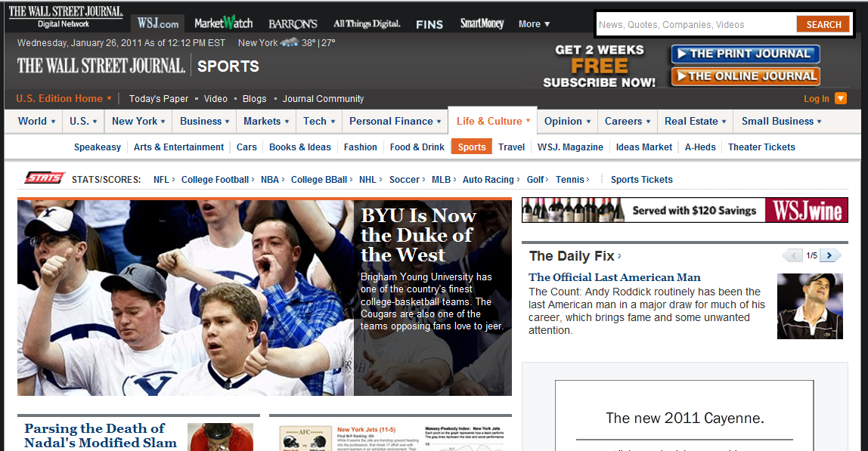Click the orange Log In arrow icon
The height and width of the screenshot is (451, 868).
[x=840, y=98]
